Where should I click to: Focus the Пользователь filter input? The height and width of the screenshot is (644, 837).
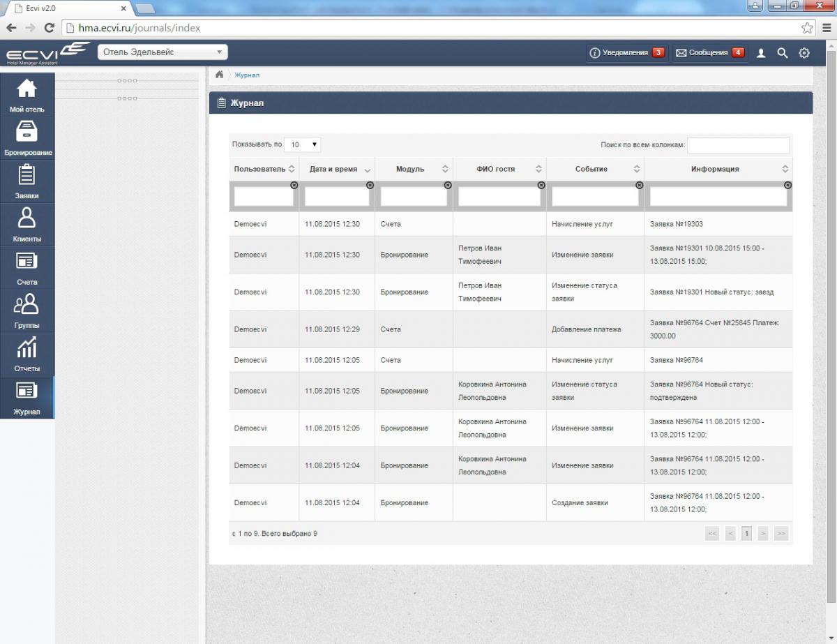pyautogui.click(x=264, y=197)
